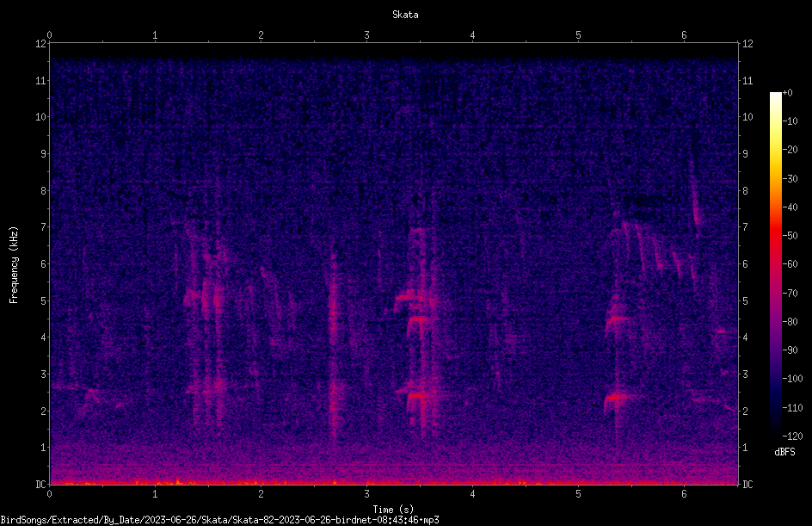The image size is (812, 526).
Task: Click the "-60" value on the color scale
Action: (x=790, y=264)
